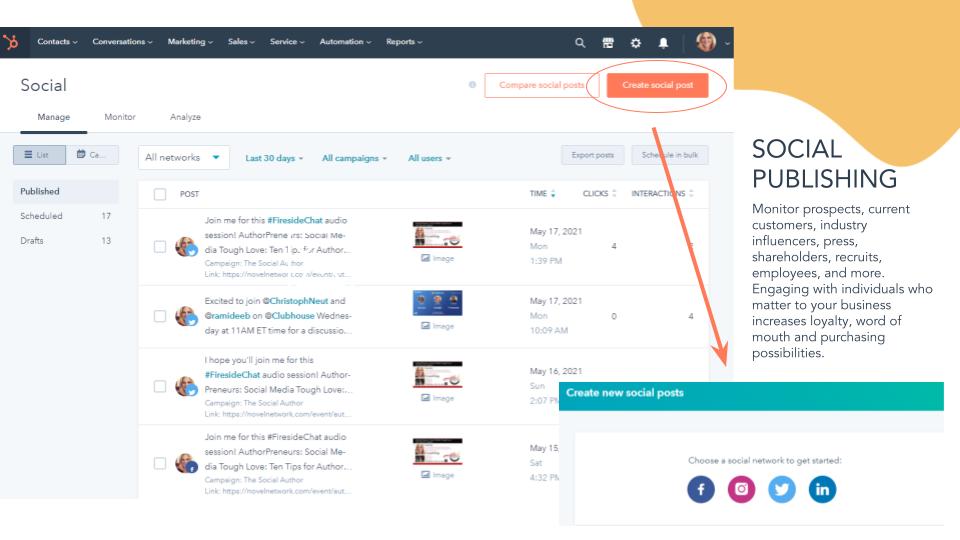Click account avatar on May 15 post

click(186, 463)
